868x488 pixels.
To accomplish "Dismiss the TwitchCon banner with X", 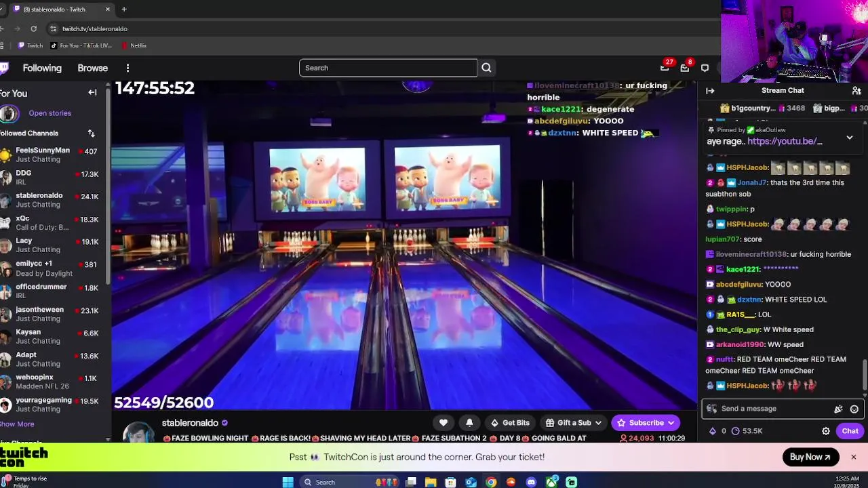I will [854, 457].
